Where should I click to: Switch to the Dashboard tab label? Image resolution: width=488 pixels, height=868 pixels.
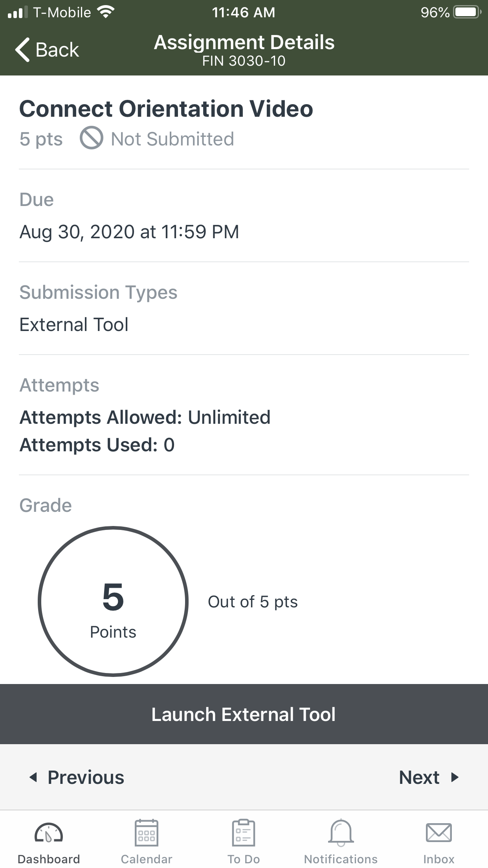pyautogui.click(x=49, y=859)
